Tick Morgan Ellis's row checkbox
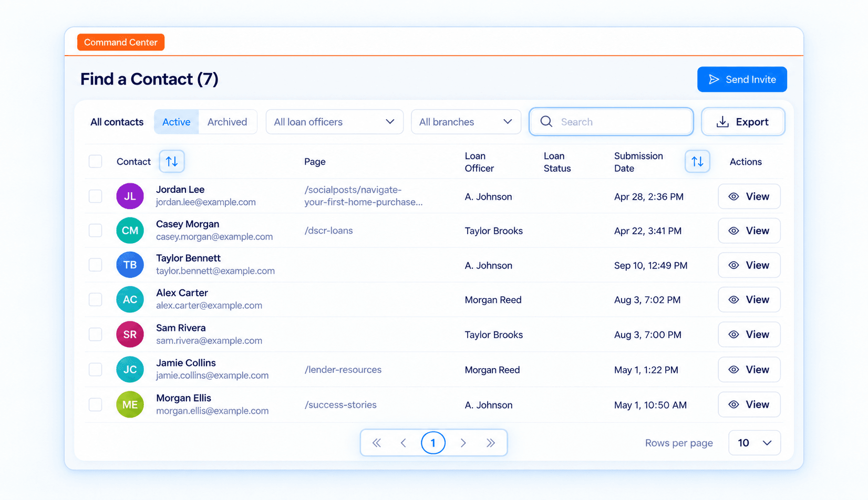This screenshot has width=868, height=500. coord(95,404)
